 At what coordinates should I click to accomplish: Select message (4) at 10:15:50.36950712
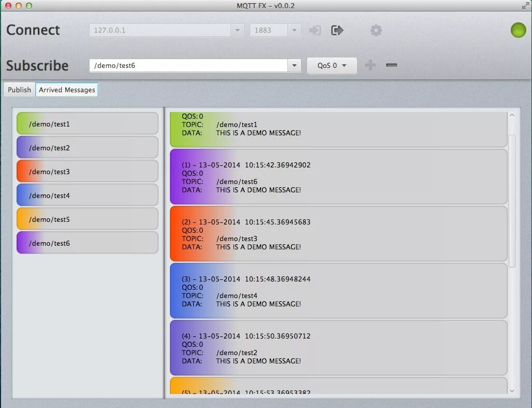pyautogui.click(x=338, y=347)
